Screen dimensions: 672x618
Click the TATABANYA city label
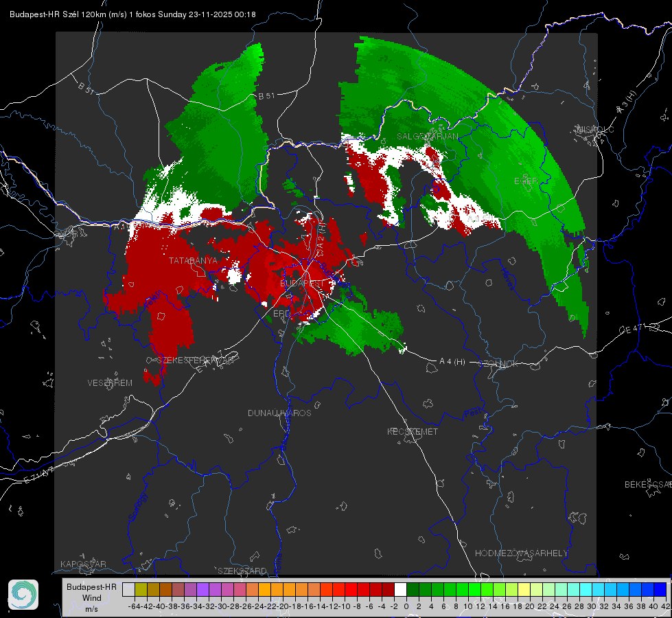coord(194,261)
